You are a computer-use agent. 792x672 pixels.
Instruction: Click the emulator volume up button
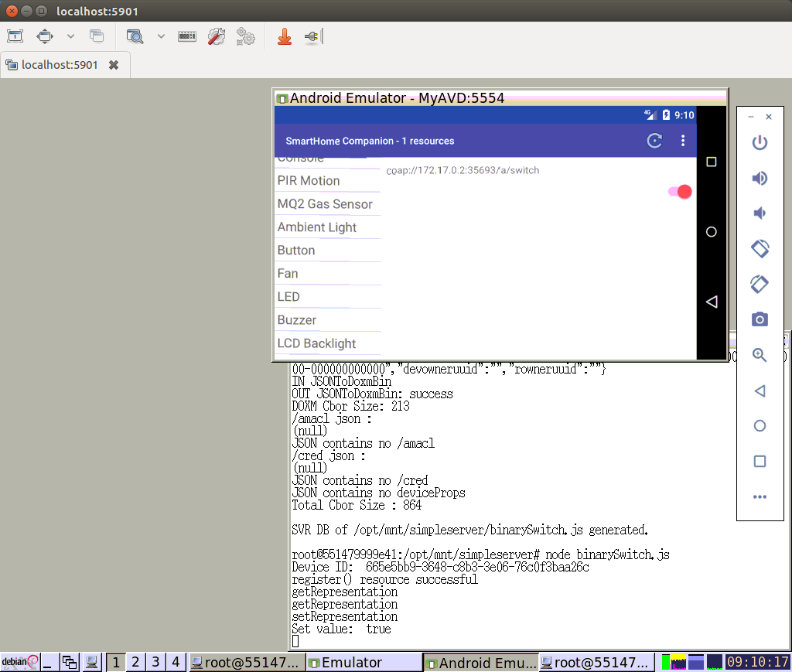(x=760, y=178)
